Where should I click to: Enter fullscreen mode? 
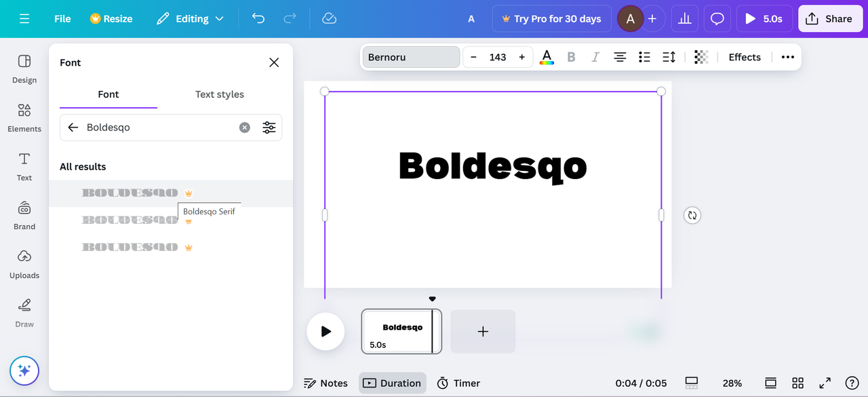click(825, 383)
